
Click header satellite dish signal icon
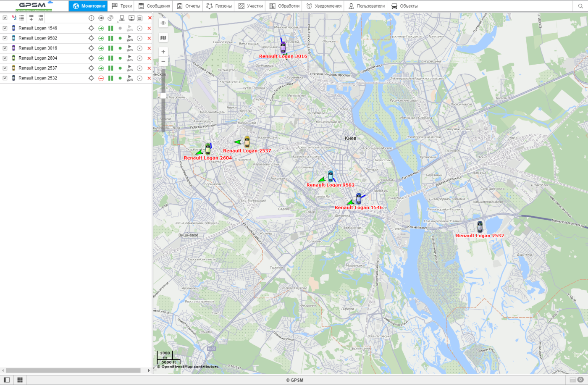pyautogui.click(x=110, y=18)
